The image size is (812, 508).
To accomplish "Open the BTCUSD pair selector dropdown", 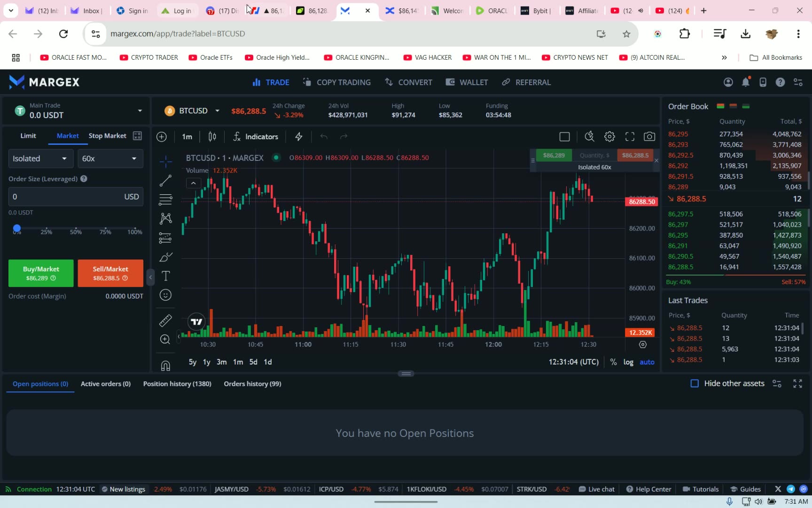I will [x=217, y=111].
